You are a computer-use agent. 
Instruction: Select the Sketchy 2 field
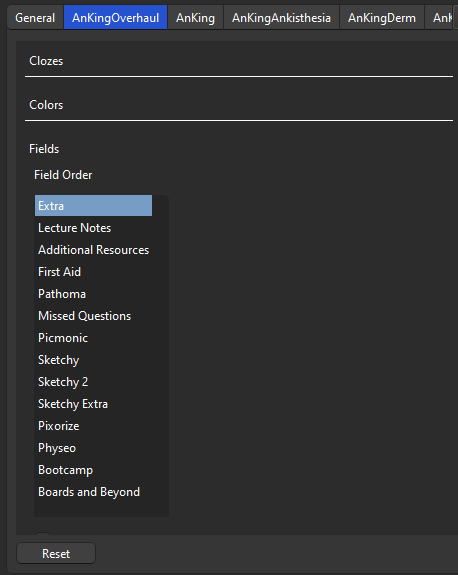tap(94, 382)
